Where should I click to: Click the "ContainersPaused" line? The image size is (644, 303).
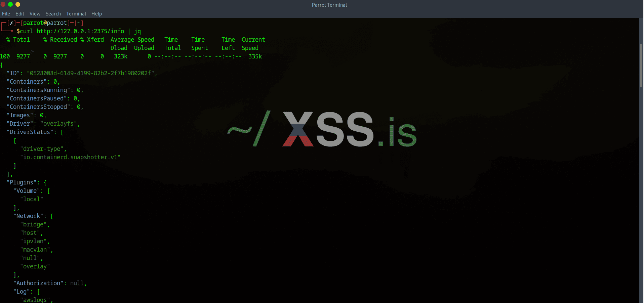pos(43,98)
